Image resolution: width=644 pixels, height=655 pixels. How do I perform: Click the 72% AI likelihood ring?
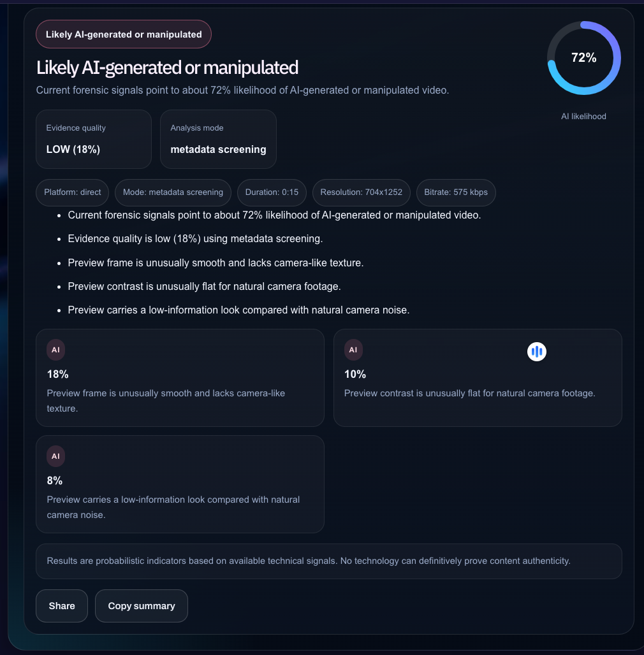[x=583, y=58]
